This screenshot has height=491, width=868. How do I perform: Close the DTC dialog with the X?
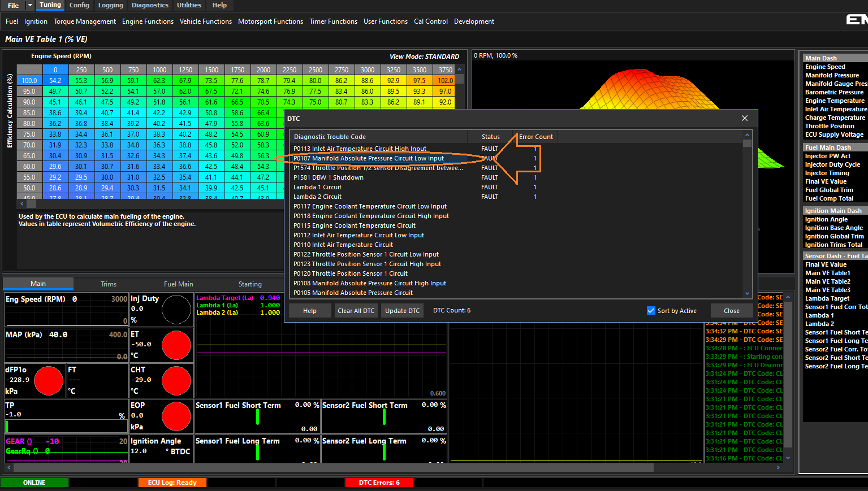[x=745, y=118]
